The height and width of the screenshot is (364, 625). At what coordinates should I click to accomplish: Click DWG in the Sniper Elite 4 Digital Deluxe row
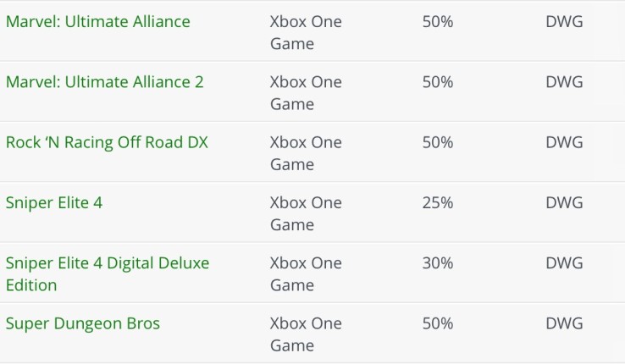click(x=564, y=263)
